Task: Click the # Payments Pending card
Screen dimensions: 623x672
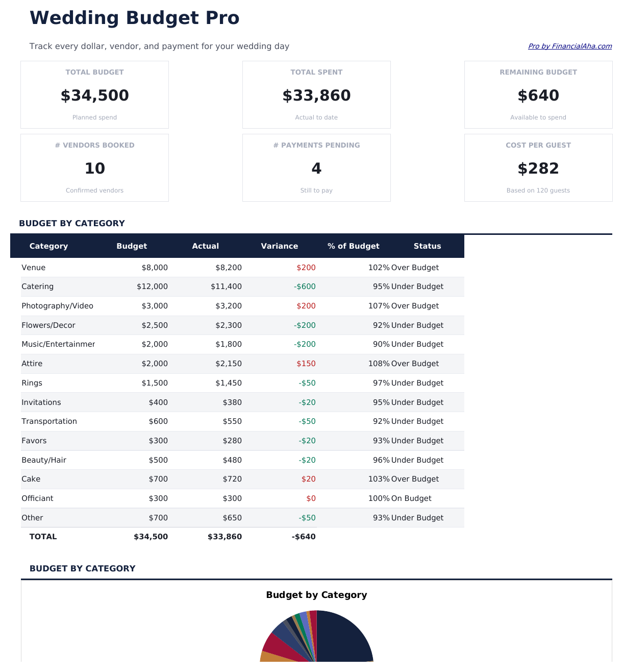Action: pos(316,167)
